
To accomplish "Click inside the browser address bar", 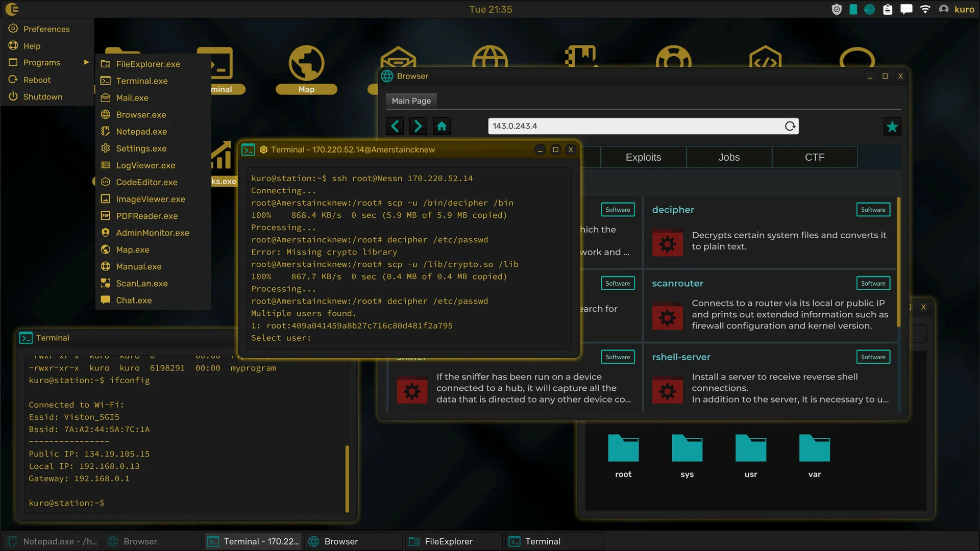I will [612, 126].
